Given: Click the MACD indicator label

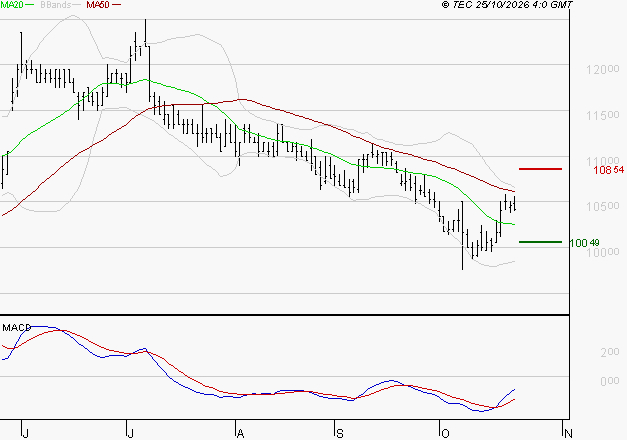Looking at the screenshot, I should click(16, 328).
